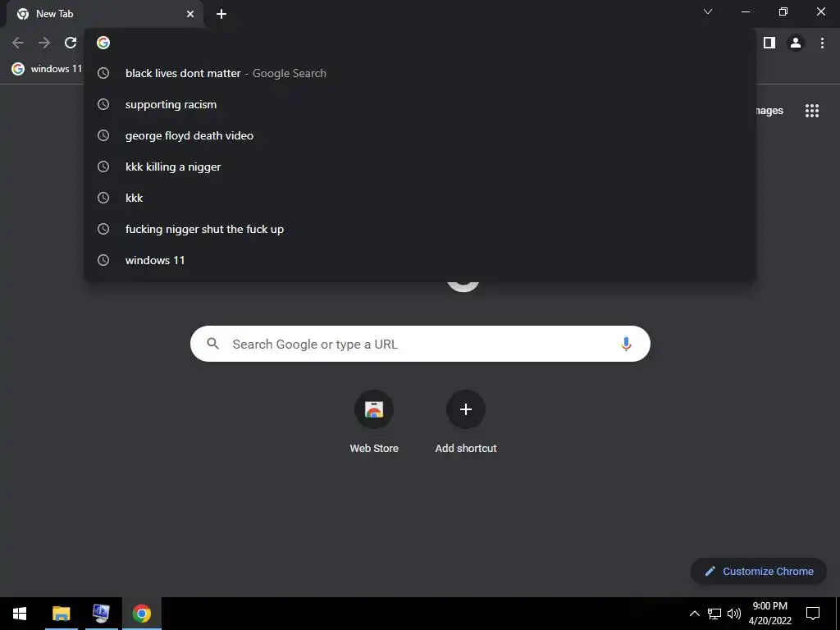This screenshot has height=630, width=840.
Task: Open File Explorer from the taskbar
Action: (61, 614)
